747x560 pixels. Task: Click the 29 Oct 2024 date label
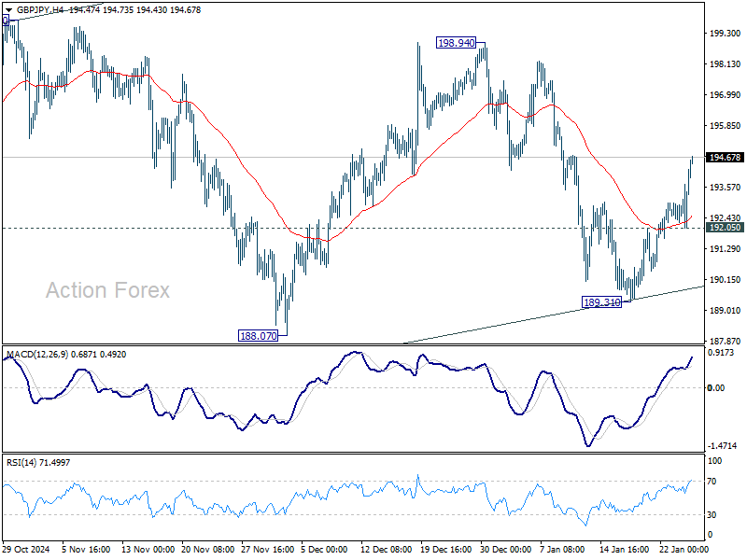click(26, 550)
